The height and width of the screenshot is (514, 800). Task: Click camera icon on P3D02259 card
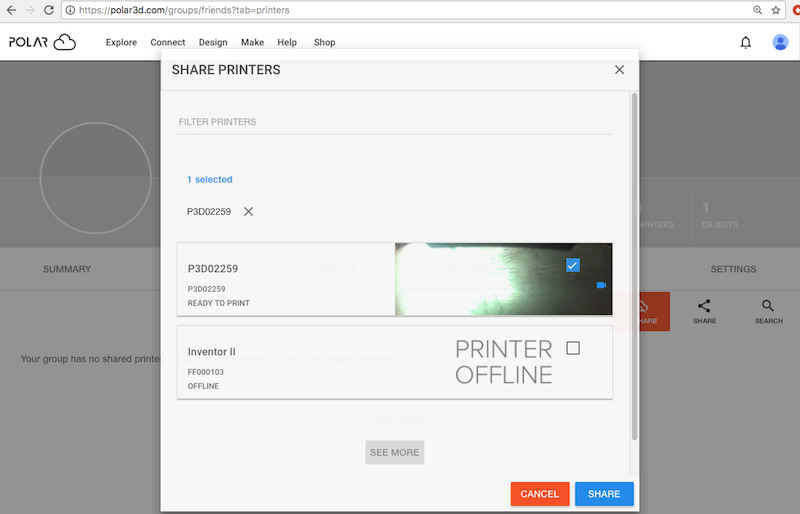coord(601,285)
